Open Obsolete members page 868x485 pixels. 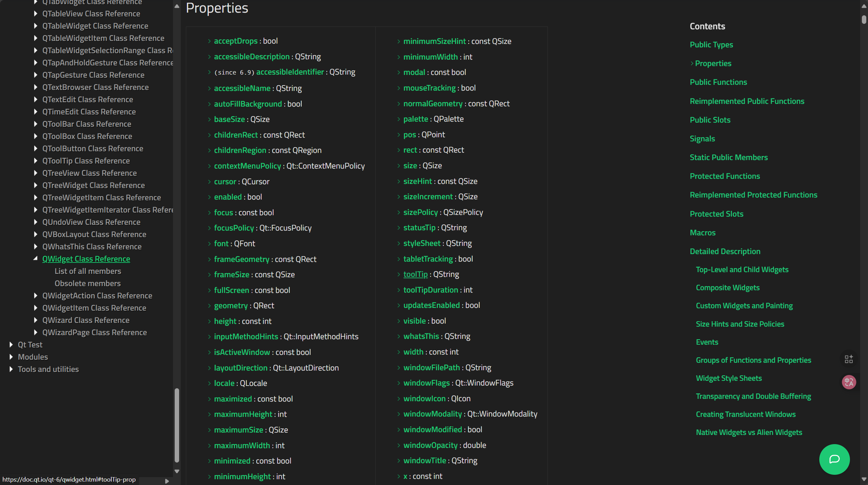coord(88,283)
